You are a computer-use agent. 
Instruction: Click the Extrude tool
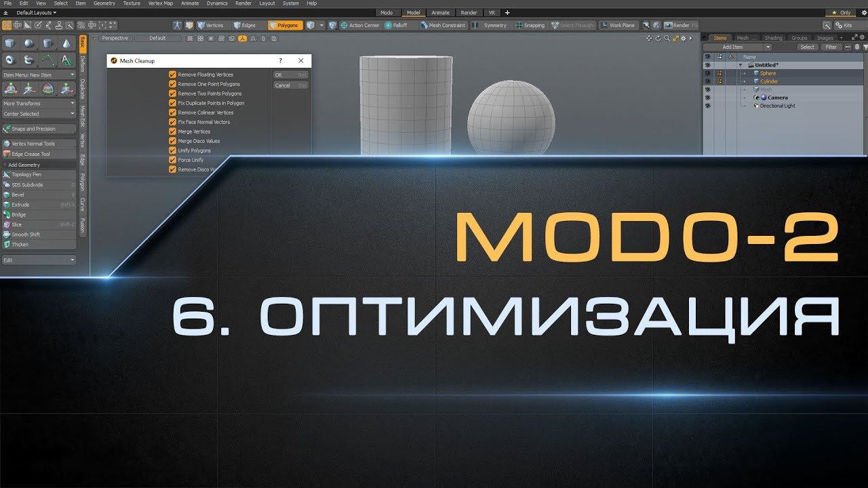tap(39, 205)
